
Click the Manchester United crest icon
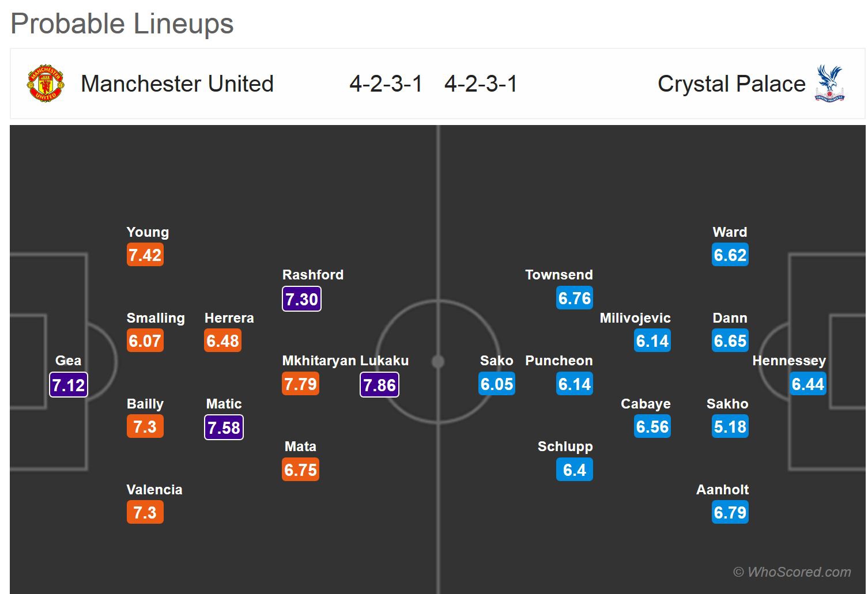(x=46, y=84)
